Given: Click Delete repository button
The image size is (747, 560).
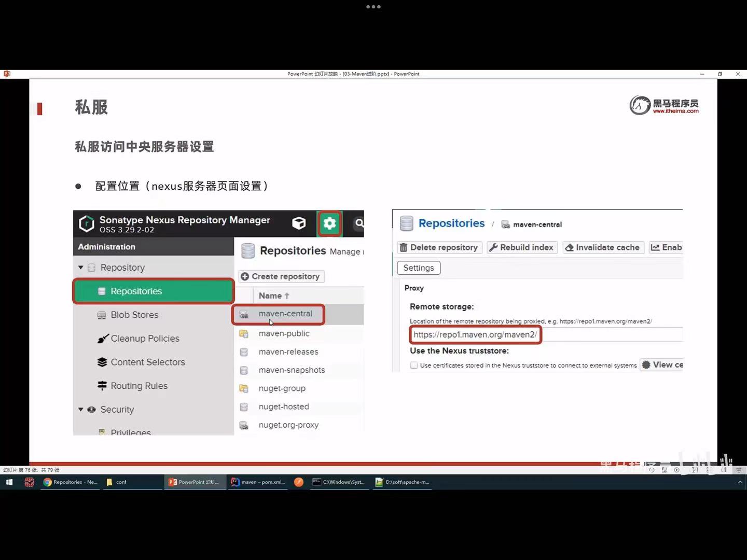Looking at the screenshot, I should coord(440,247).
